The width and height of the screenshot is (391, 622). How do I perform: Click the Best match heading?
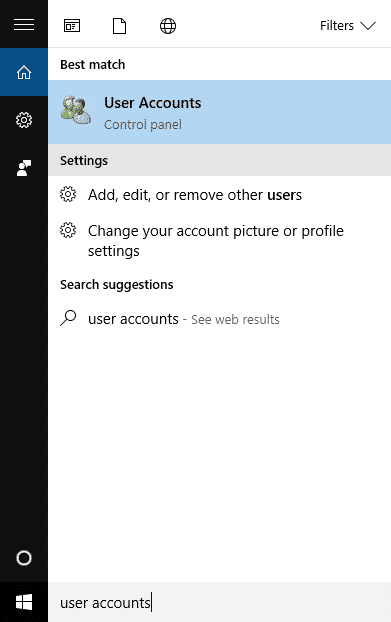coord(92,64)
